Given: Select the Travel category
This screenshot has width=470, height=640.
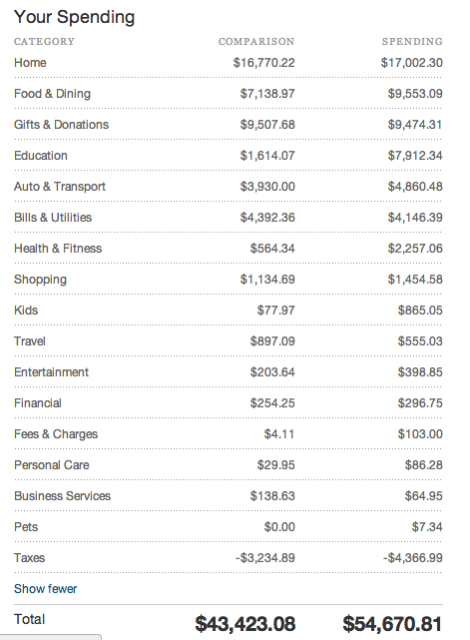Looking at the screenshot, I should [x=30, y=341].
